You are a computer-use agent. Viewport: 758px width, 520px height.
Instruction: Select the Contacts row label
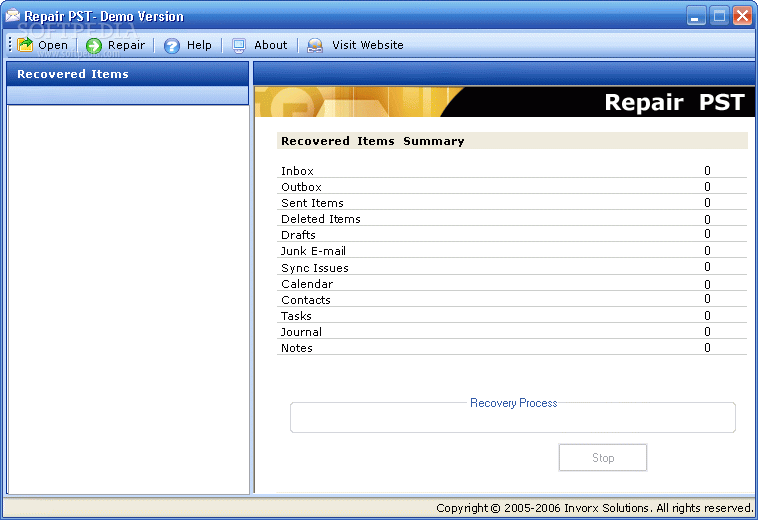point(306,300)
